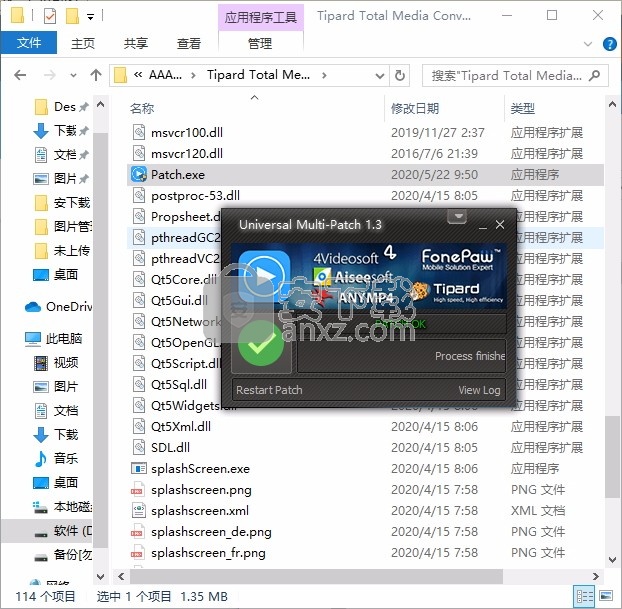The image size is (622, 609).
Task: Click Restart Patch
Action: tap(269, 390)
